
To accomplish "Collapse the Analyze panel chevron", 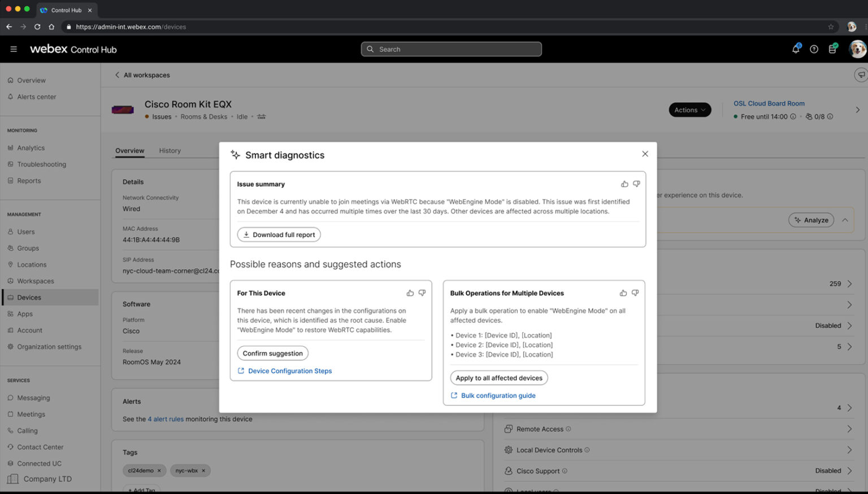I will coord(845,220).
